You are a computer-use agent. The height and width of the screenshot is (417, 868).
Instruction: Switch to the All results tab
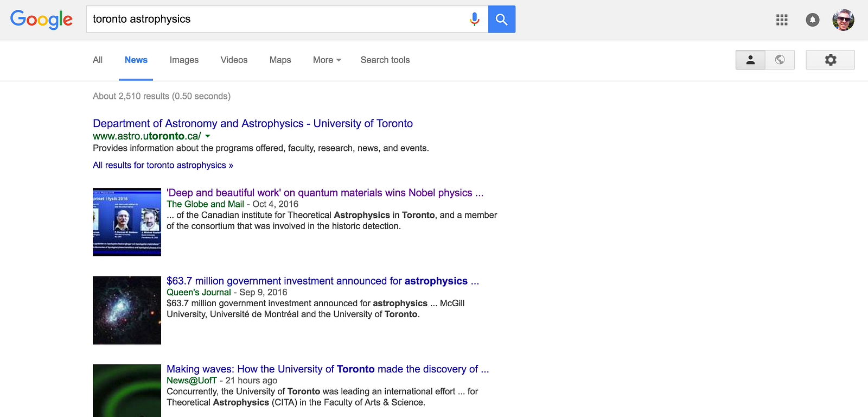98,60
